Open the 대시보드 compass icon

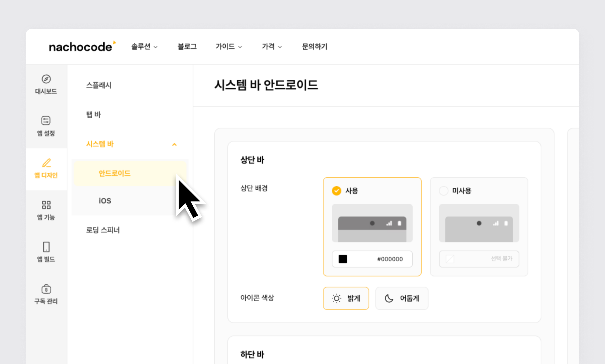pos(46,79)
